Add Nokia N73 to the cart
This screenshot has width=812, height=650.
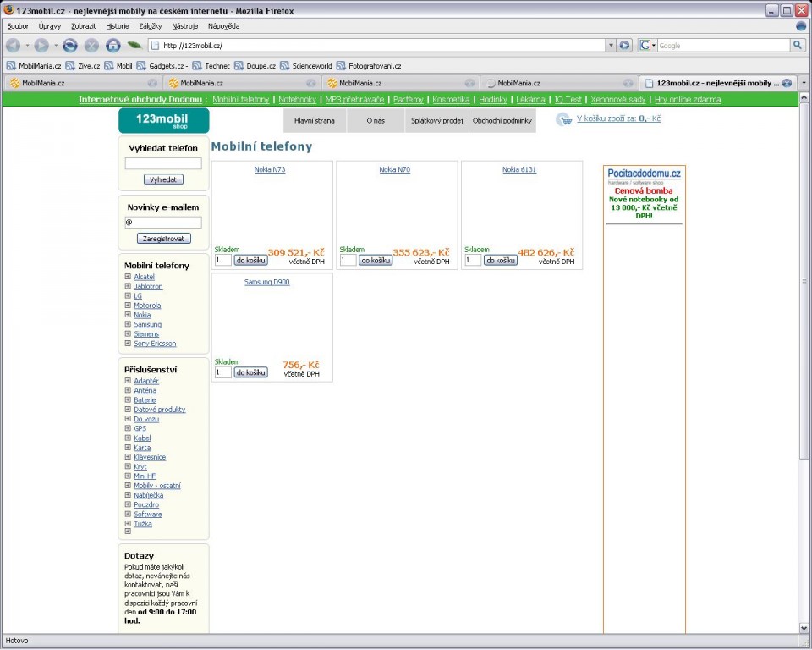250,260
